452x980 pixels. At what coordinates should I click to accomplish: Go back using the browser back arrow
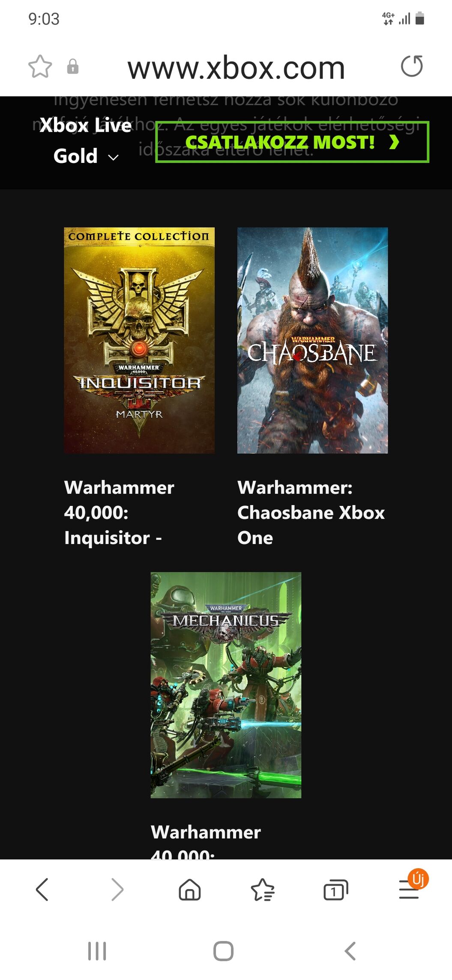[x=42, y=890]
